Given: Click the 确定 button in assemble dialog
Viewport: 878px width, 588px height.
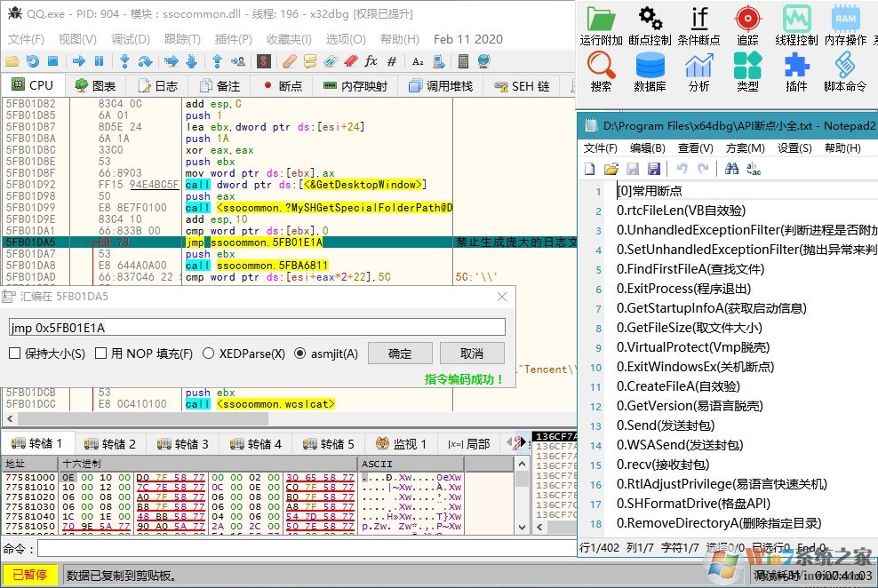Looking at the screenshot, I should click(x=400, y=354).
